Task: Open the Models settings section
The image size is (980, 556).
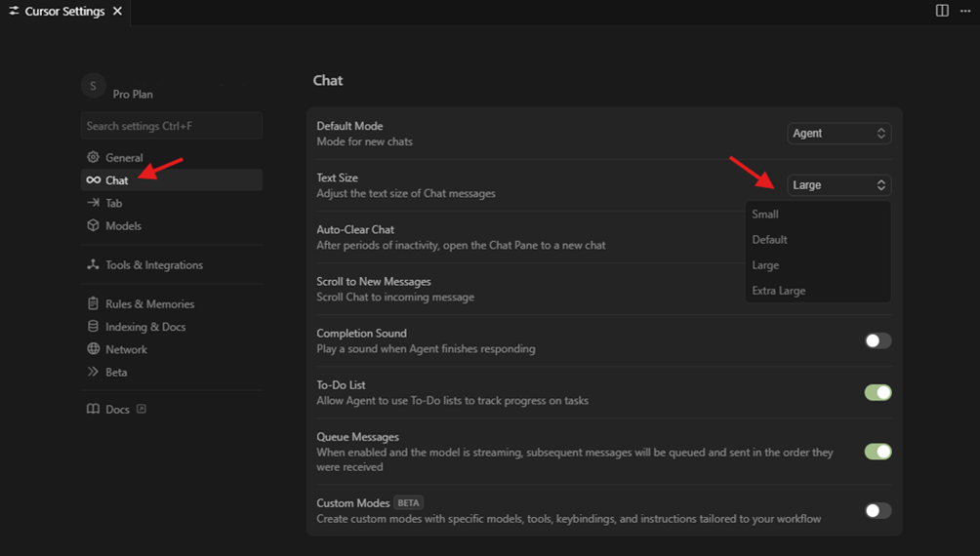Action: pos(171,225)
